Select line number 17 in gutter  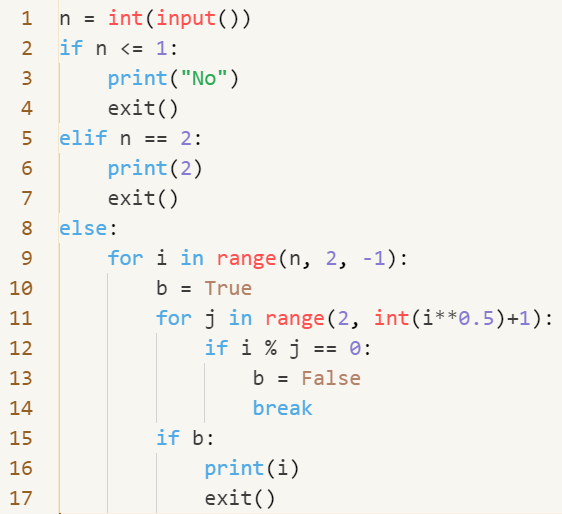(21, 498)
